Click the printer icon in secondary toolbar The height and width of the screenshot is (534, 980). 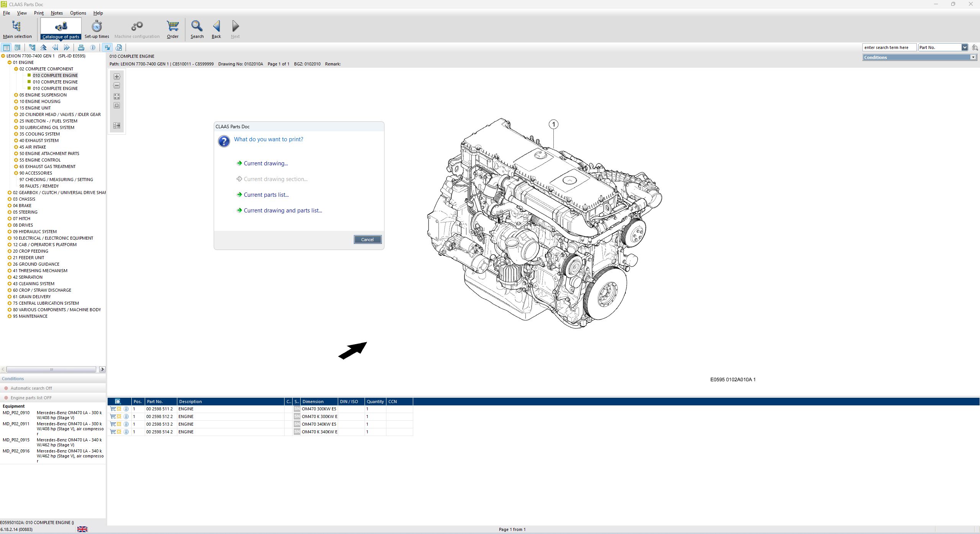[81, 47]
